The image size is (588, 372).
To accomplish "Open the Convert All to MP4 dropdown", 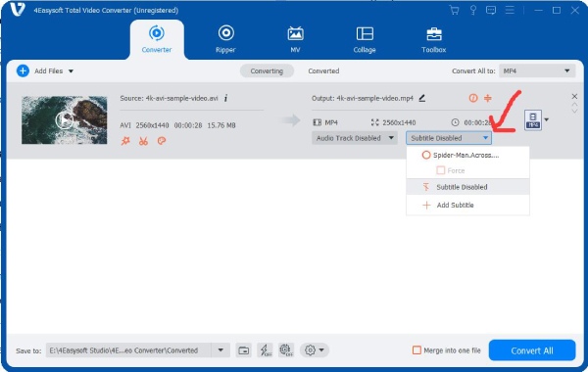I will (537, 70).
